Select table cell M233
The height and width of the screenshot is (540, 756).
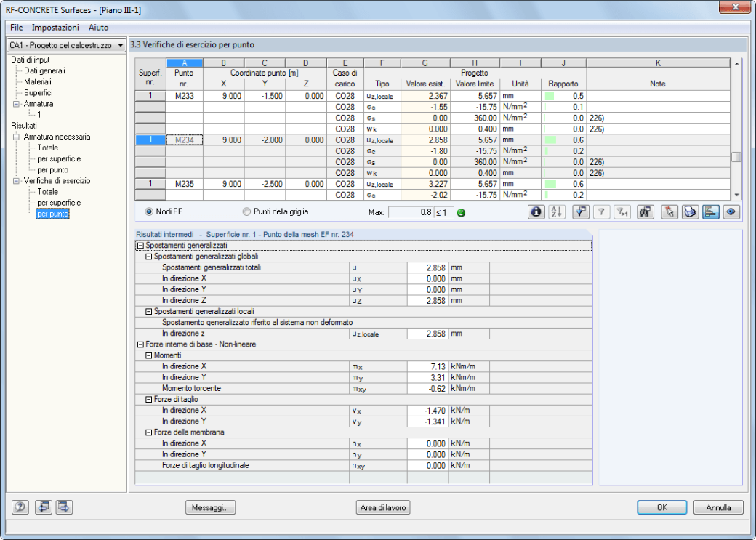[185, 96]
